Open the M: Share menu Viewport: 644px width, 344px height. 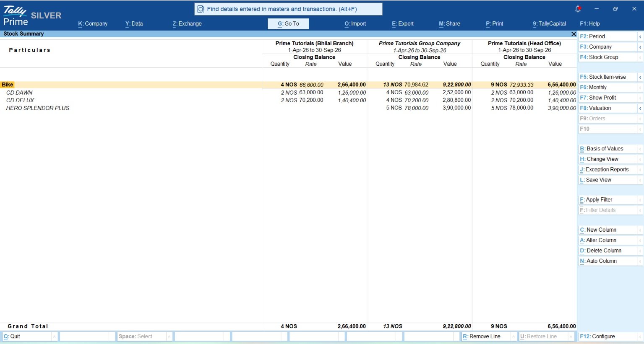point(449,24)
